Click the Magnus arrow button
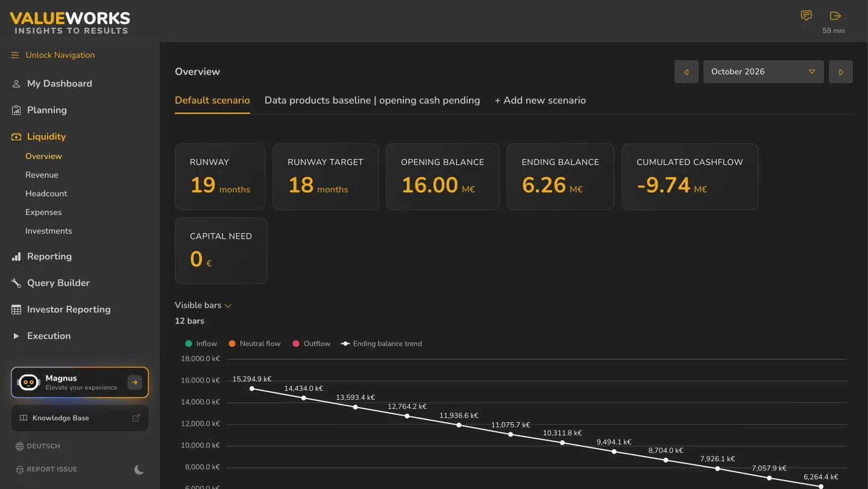 134,382
